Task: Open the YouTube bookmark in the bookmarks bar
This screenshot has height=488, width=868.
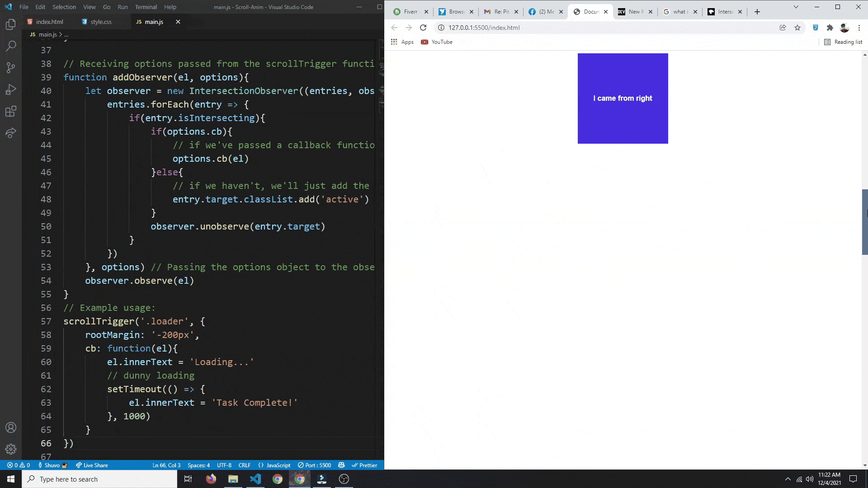Action: (x=436, y=42)
